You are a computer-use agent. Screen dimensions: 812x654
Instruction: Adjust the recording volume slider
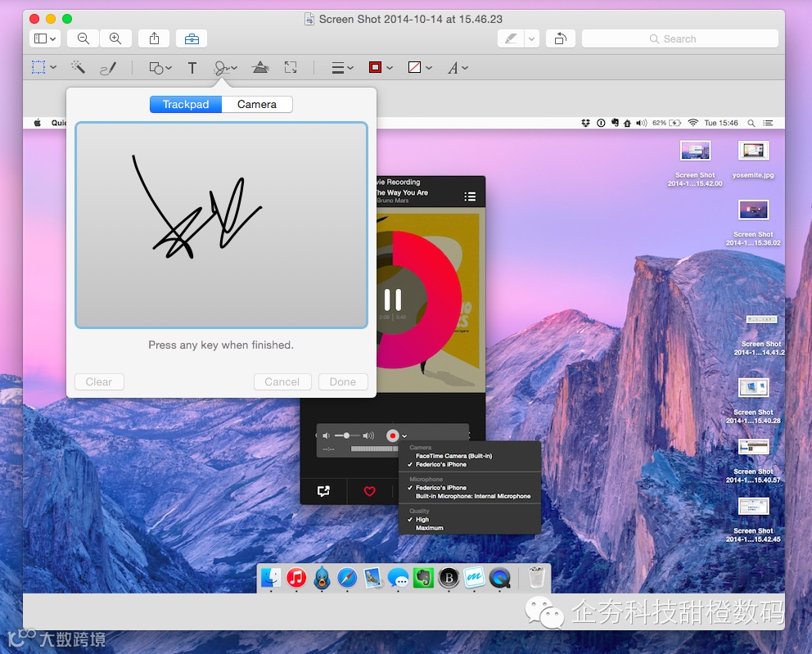coord(348,435)
